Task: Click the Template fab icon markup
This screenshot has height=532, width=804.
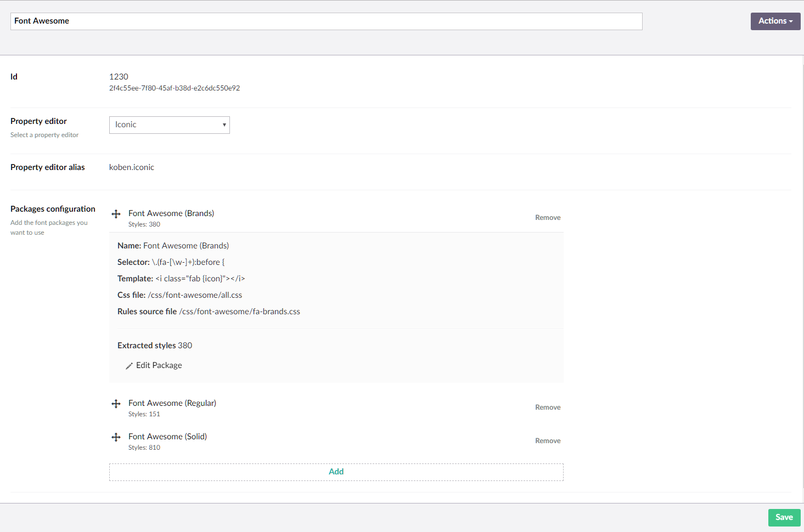Action: 200,279
